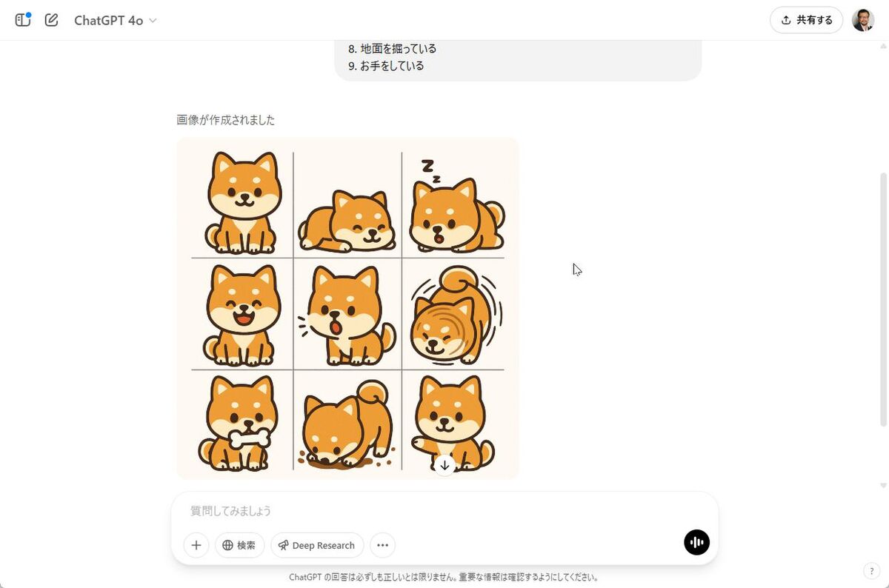889x588 pixels.
Task: Click the 画像が作成されました status text
Action: 225,119
